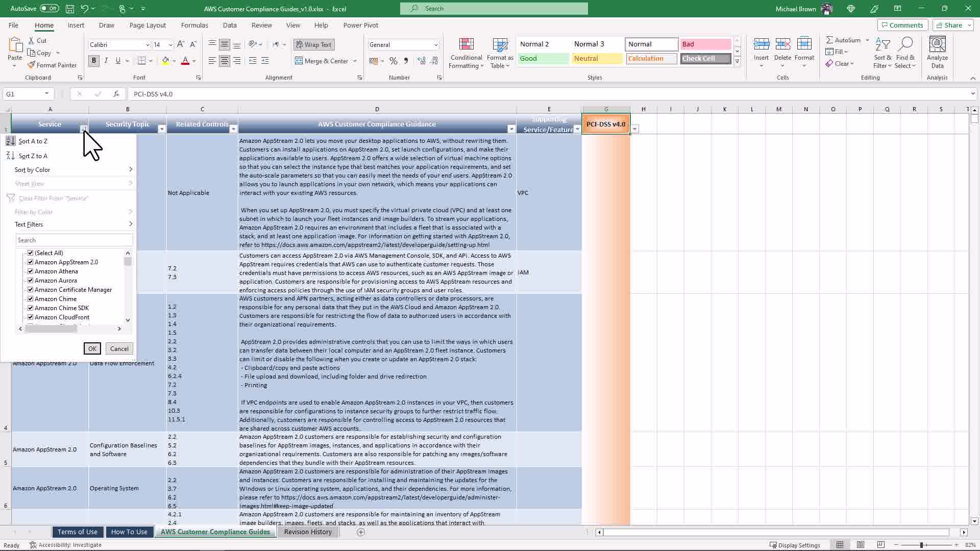
Task: Click the Wrap Text button
Action: (x=313, y=45)
